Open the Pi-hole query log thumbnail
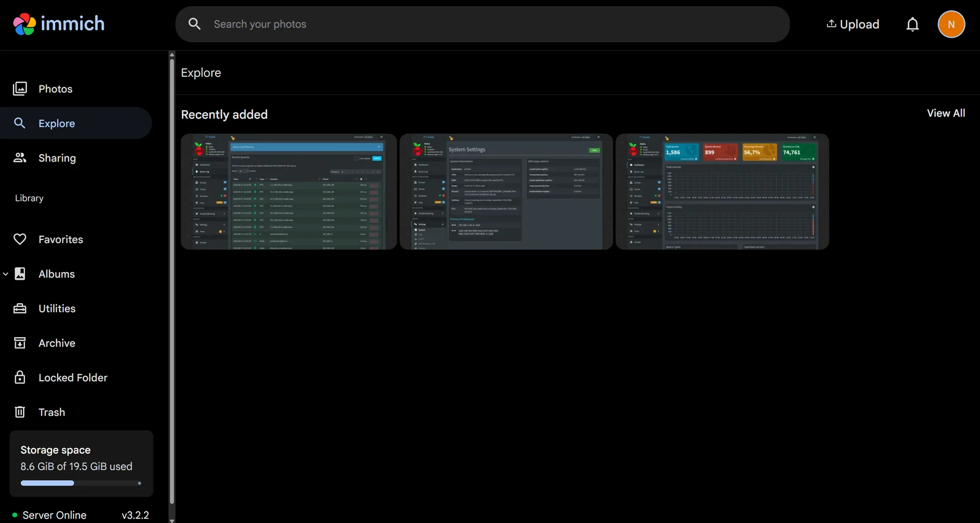This screenshot has width=980, height=523. pos(289,192)
